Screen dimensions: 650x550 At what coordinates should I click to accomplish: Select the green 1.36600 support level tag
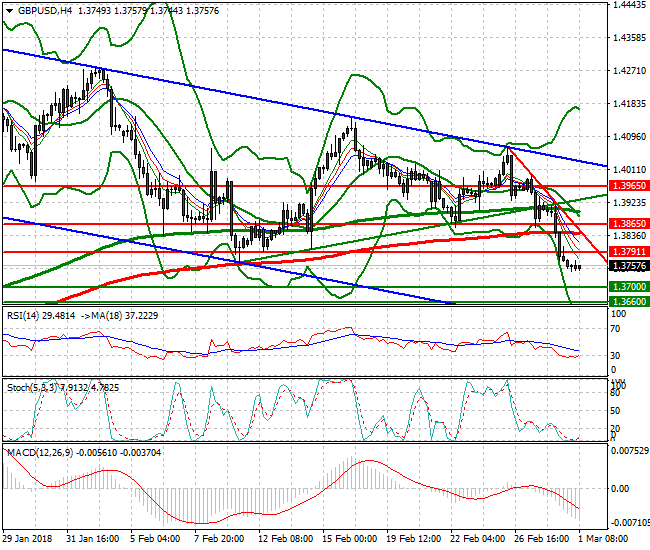627,301
